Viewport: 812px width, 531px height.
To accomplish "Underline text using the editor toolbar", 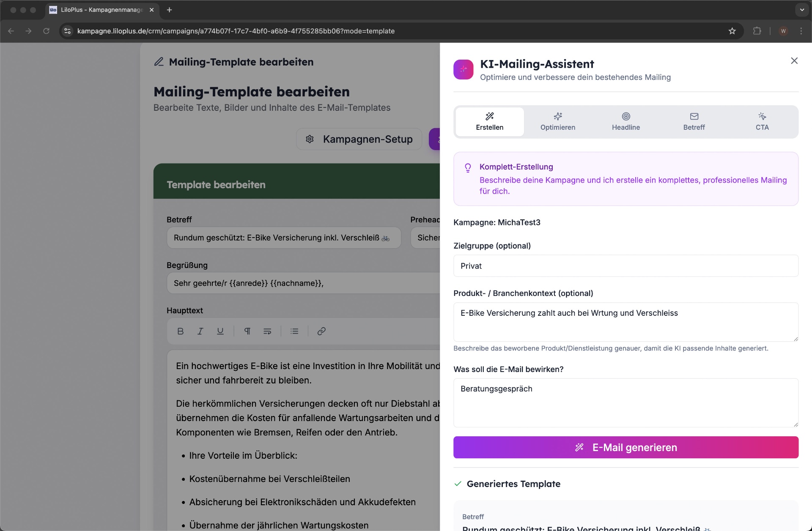I will (x=220, y=331).
